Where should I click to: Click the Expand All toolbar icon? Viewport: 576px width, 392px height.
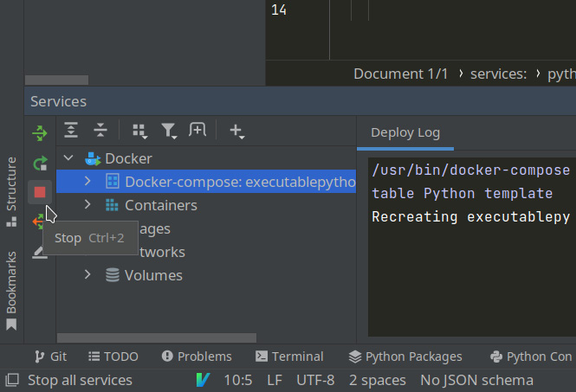coord(71,130)
